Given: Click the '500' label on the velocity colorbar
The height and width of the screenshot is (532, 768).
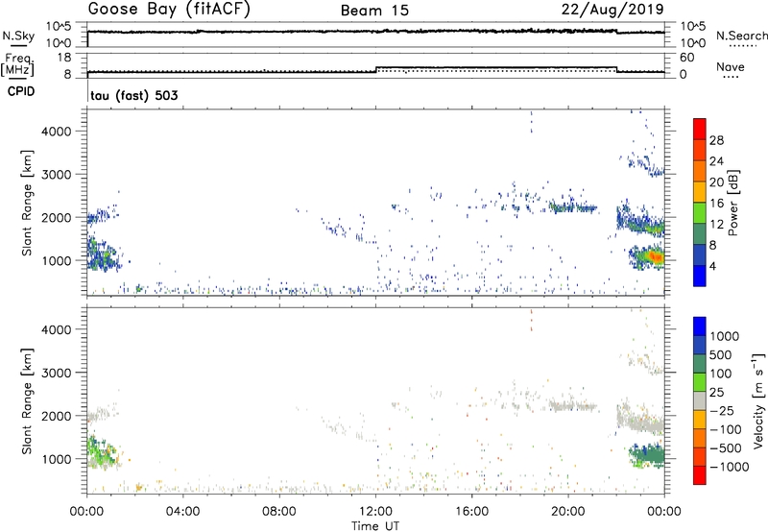Looking at the screenshot, I should tap(721, 354).
